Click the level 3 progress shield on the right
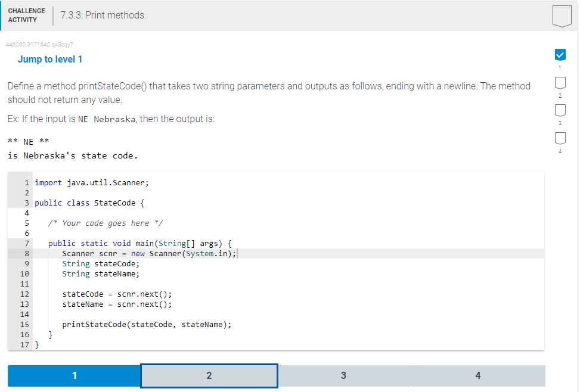This screenshot has width=580, height=392. point(560,111)
